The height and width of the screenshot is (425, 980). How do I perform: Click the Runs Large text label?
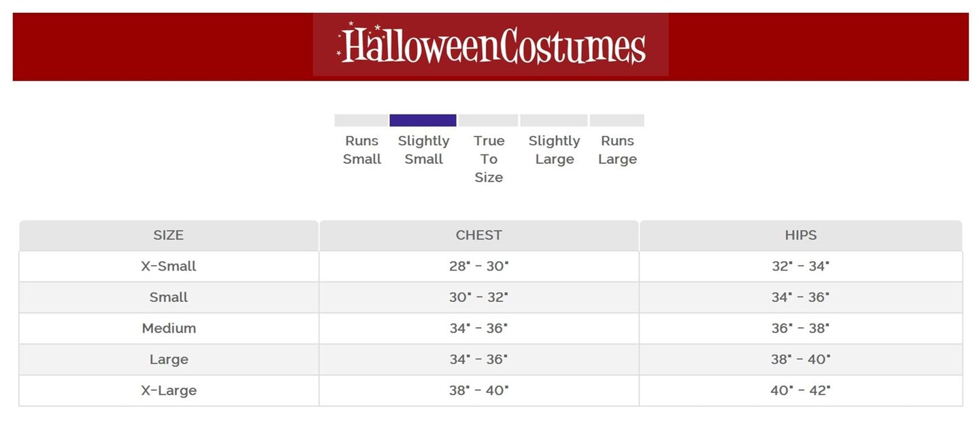(x=617, y=150)
